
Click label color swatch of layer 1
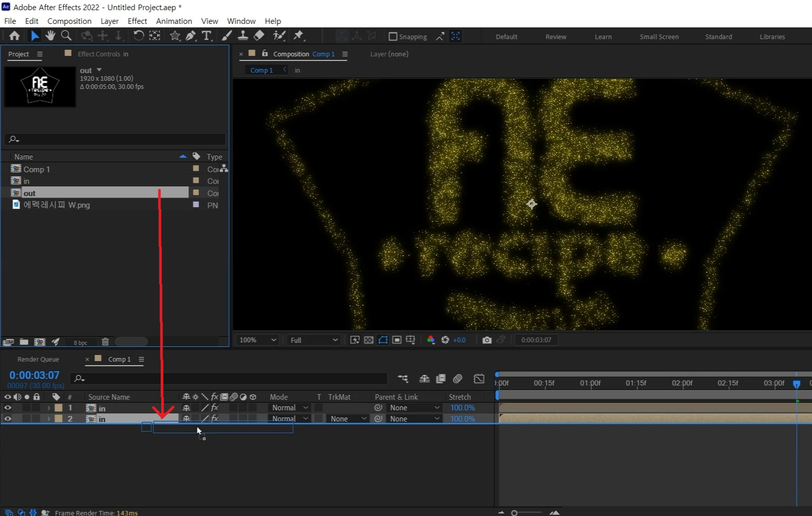tap(58, 408)
